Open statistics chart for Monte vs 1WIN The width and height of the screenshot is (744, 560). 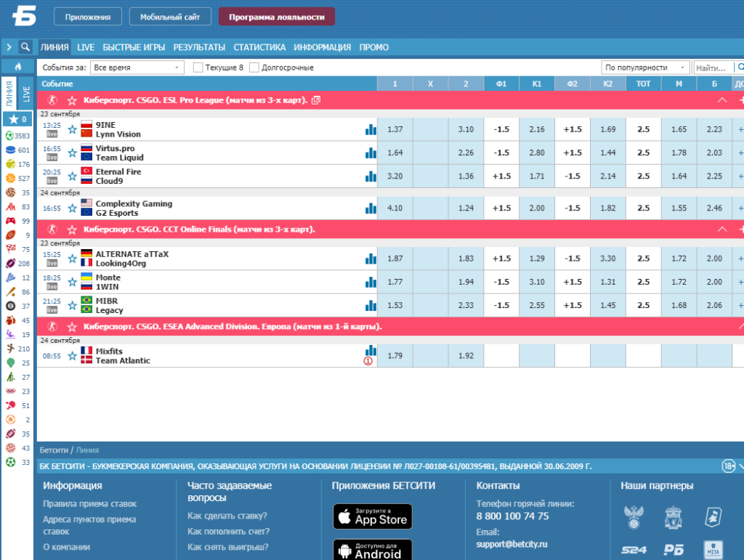click(x=371, y=282)
